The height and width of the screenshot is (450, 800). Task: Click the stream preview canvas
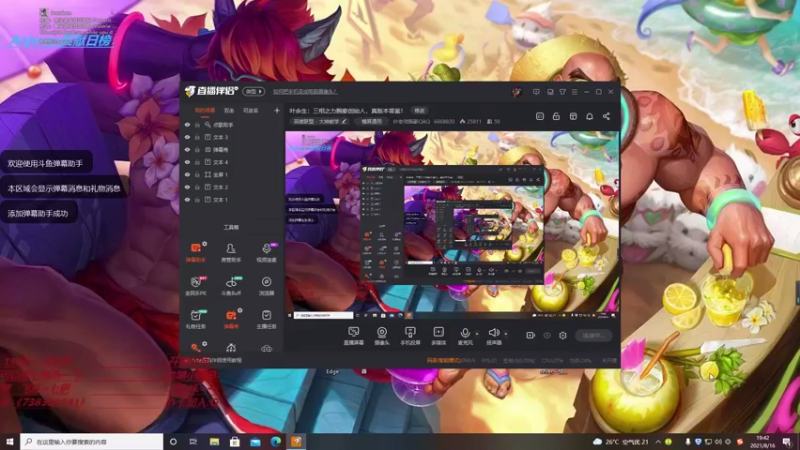coord(452,225)
